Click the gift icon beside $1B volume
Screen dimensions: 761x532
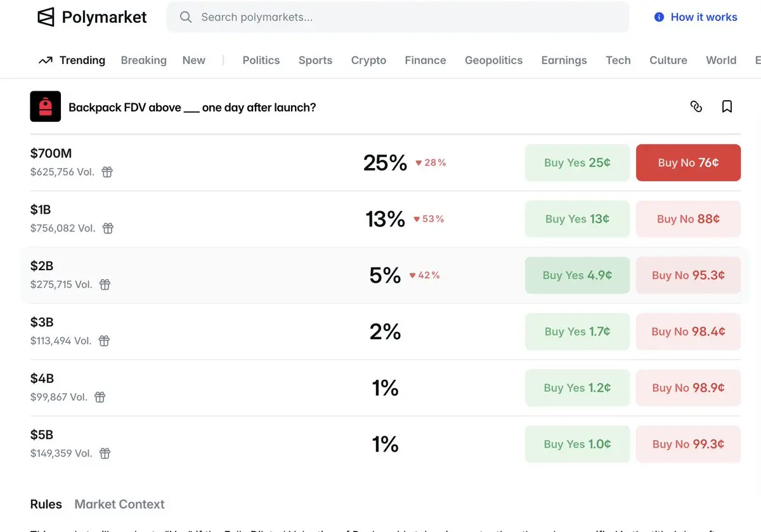click(108, 228)
